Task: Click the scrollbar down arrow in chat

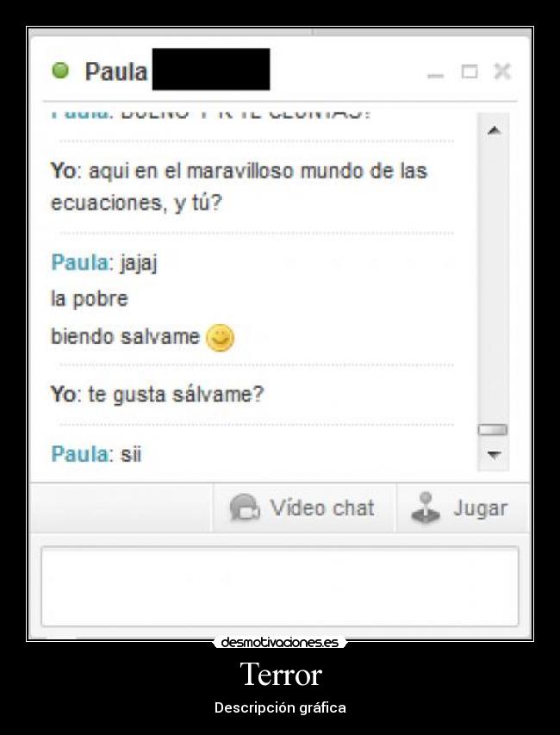Action: (494, 454)
